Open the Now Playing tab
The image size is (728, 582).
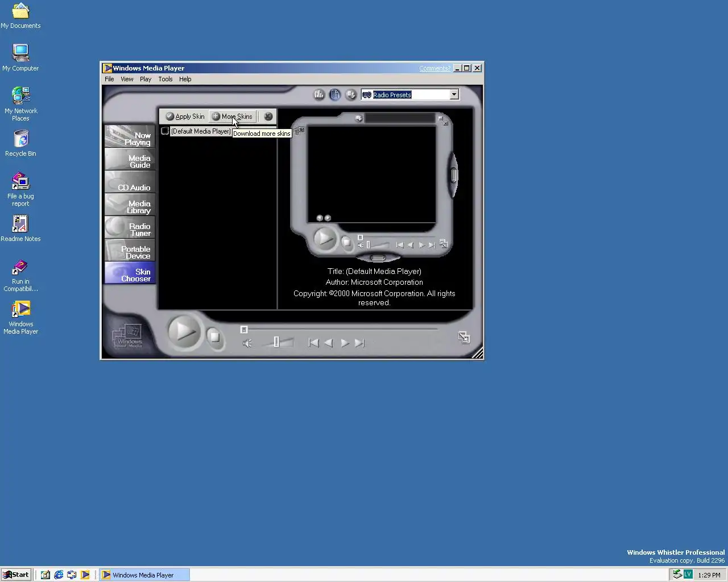130,136
